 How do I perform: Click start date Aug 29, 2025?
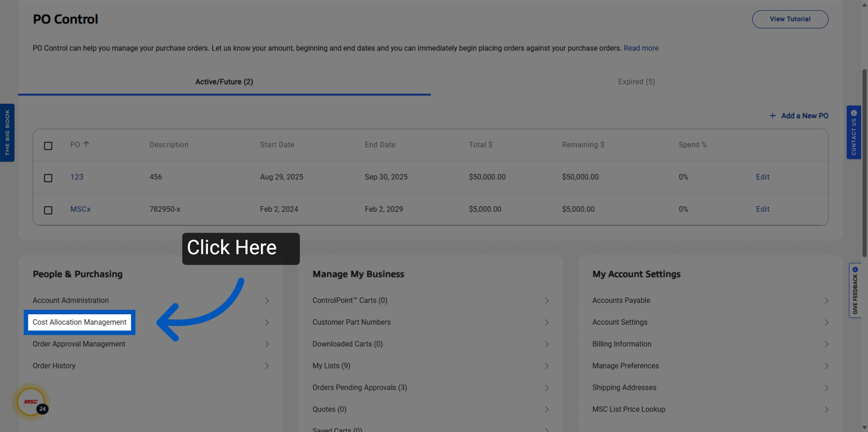tap(281, 177)
